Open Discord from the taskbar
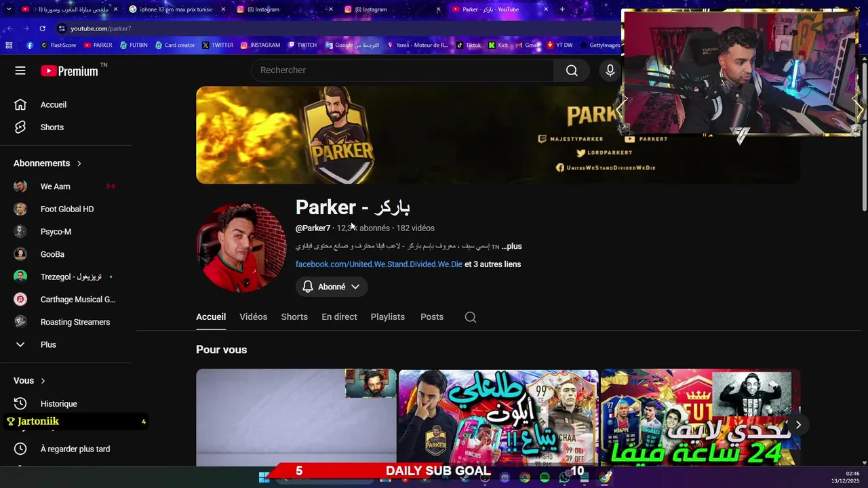The image size is (868, 488). [505, 477]
